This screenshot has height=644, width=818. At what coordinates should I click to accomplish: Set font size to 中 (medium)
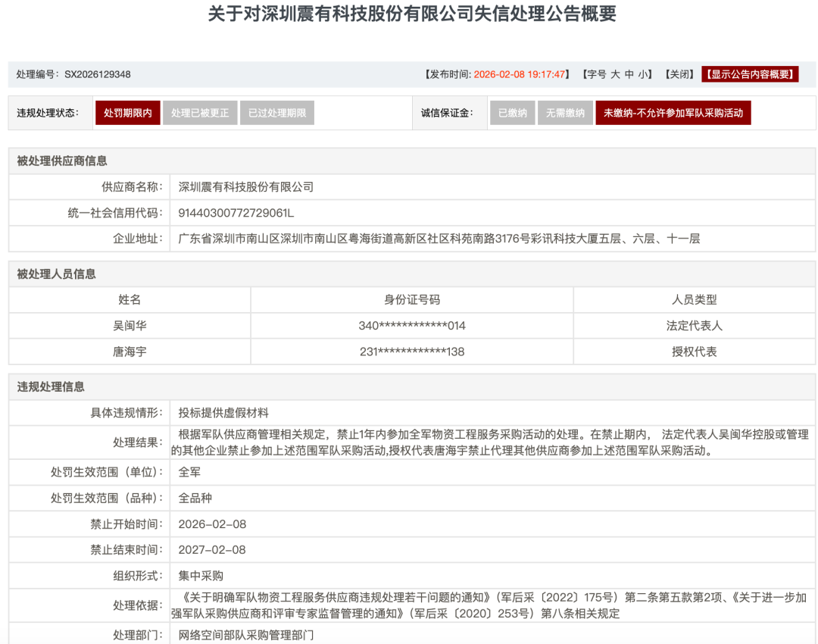tap(629, 74)
